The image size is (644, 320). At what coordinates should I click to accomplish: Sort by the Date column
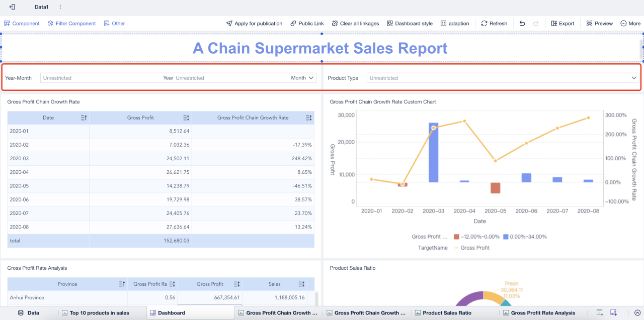84,118
